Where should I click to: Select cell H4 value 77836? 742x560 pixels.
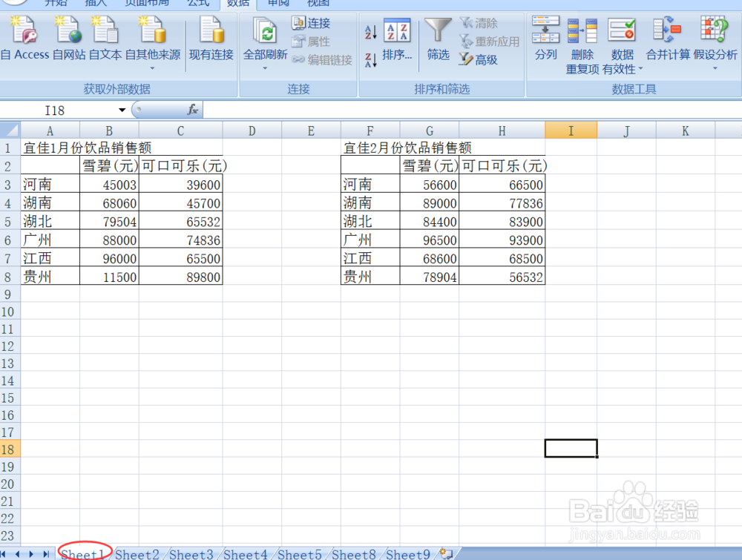coord(502,203)
